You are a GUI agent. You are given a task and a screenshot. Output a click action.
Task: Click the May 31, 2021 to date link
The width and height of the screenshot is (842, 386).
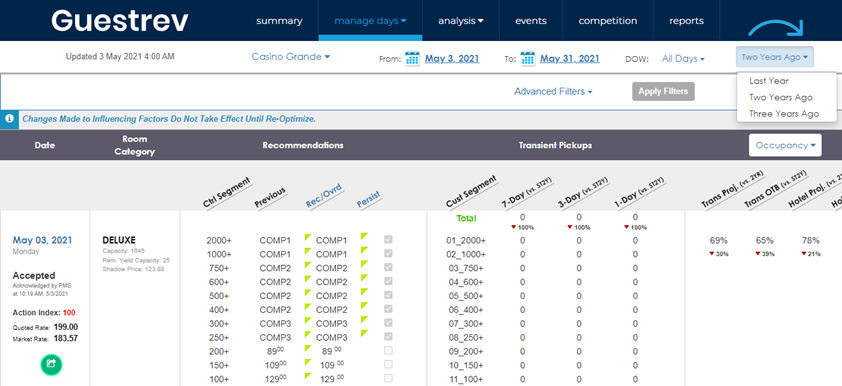(x=570, y=59)
